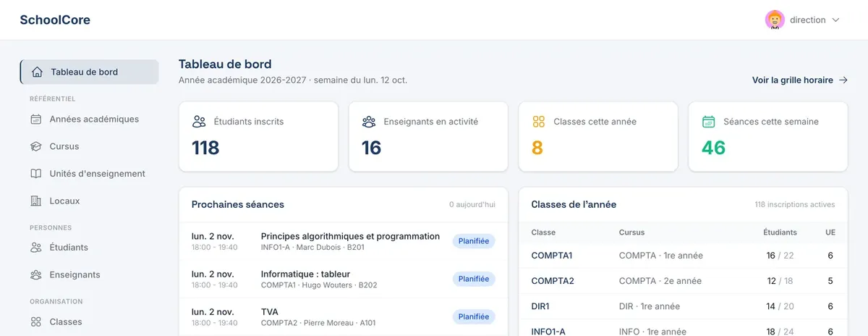The image size is (868, 336).
Task: Click the home icon in Tableau de bord
Action: (x=36, y=72)
